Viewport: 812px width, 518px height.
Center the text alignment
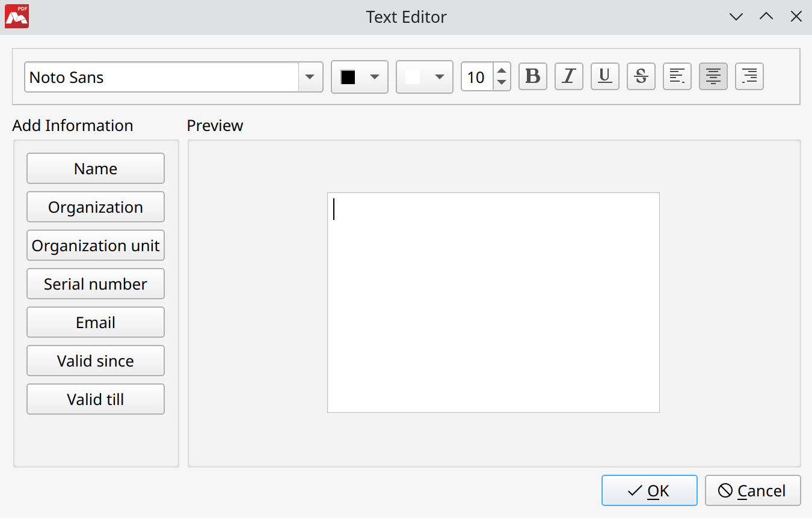point(713,76)
